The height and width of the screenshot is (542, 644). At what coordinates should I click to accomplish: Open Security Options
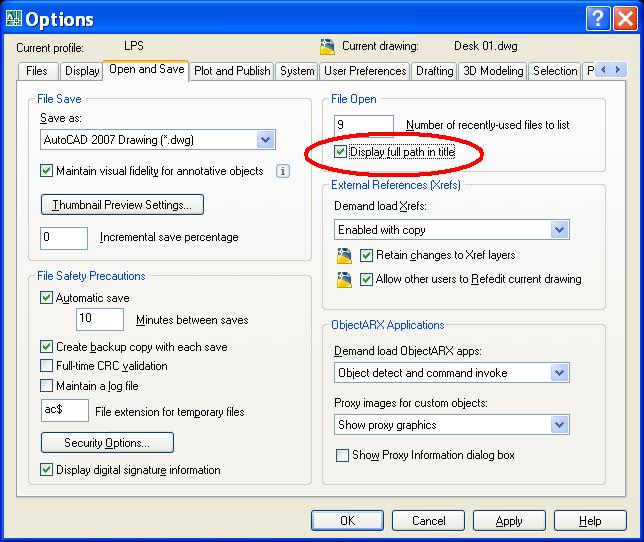point(107,443)
